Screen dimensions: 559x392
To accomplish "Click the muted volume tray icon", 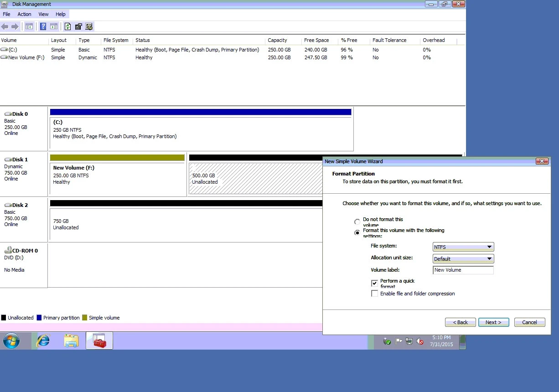I will click(x=420, y=341).
